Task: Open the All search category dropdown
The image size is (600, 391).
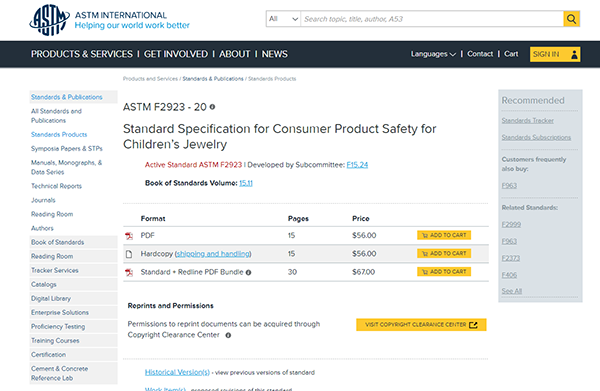Action: (284, 19)
